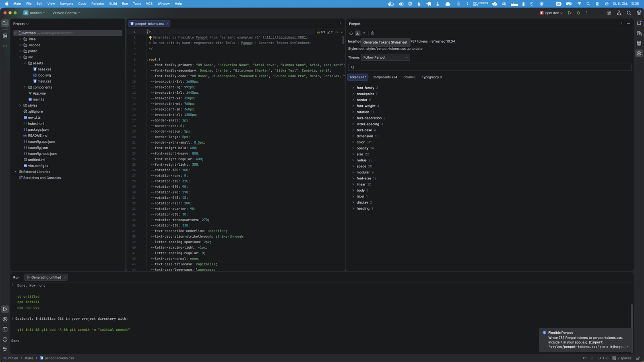The height and width of the screenshot is (362, 644).
Task: Run the npm dev configuration
Action: click(570, 13)
